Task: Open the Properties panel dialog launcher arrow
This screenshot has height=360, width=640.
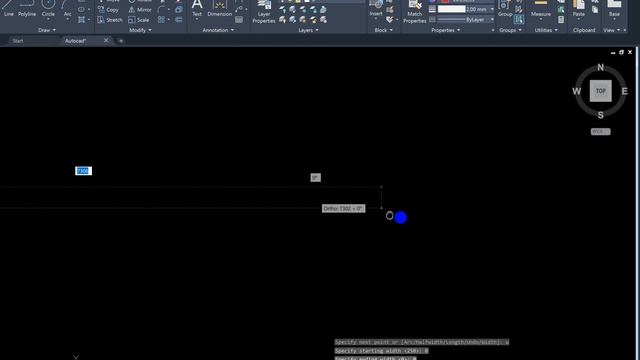Action: click(493, 30)
